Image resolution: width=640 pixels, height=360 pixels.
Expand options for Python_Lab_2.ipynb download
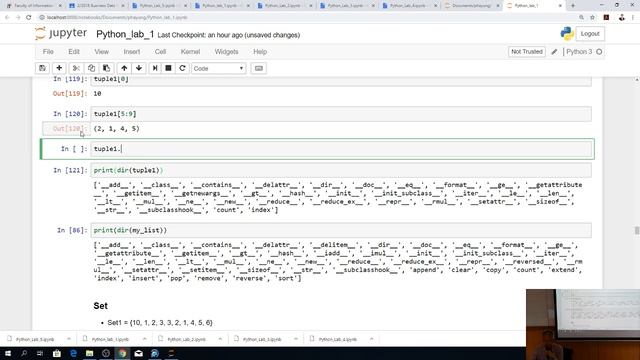[220, 339]
